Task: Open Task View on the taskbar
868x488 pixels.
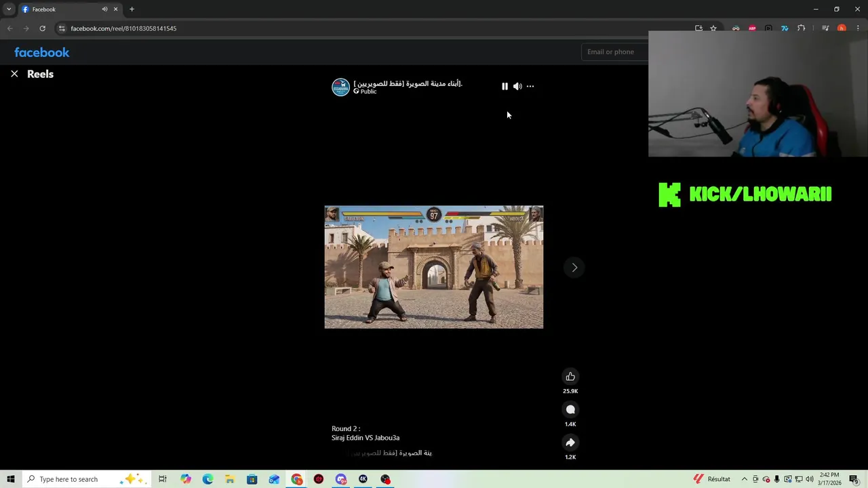Action: pyautogui.click(x=163, y=479)
